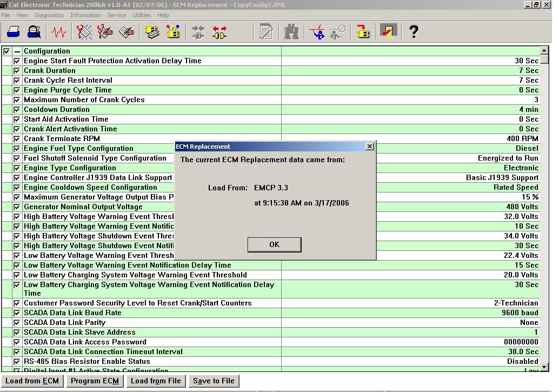Viewport: 559px width, 392px height.
Task: Click the WinFlash icon, red arrow onto yellow ECM
Action: (363, 32)
